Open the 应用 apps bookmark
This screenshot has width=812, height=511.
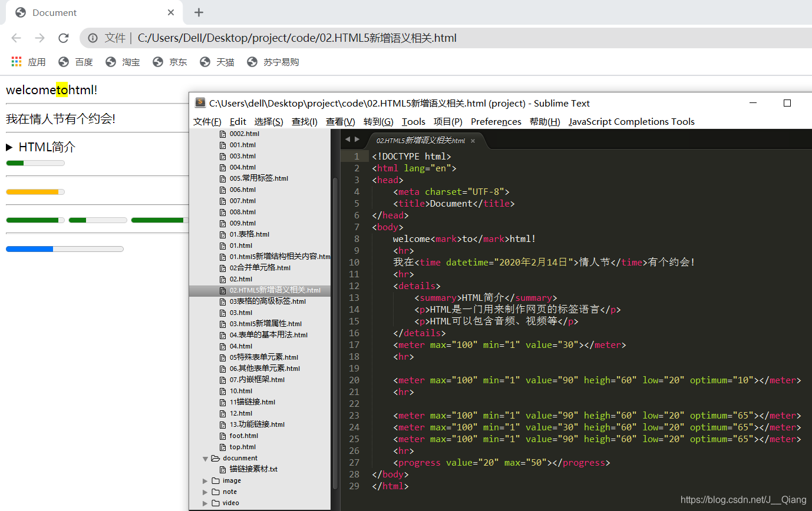point(29,62)
